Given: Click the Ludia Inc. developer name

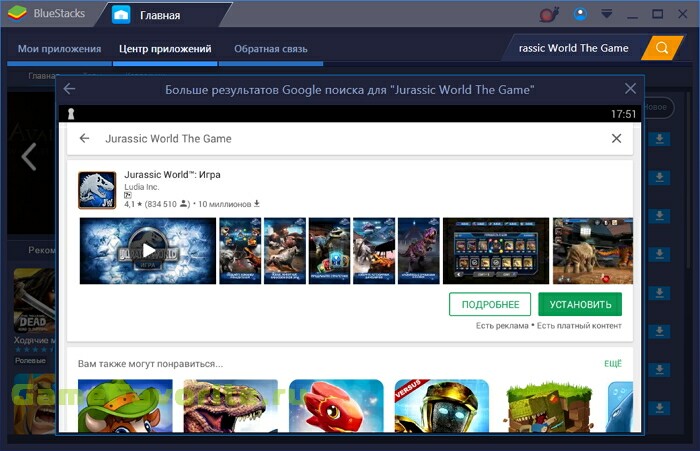Looking at the screenshot, I should click(x=142, y=187).
